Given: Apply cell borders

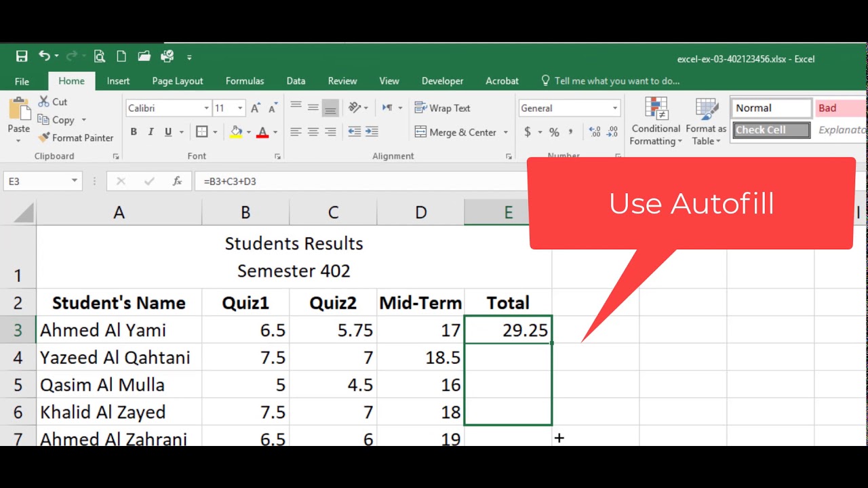Looking at the screenshot, I should tap(202, 132).
